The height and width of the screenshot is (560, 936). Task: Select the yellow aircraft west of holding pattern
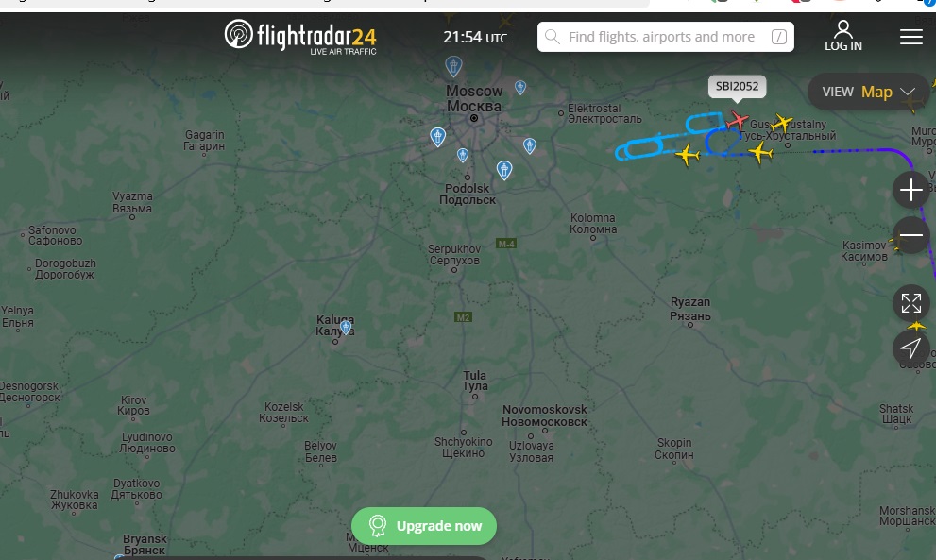point(687,155)
